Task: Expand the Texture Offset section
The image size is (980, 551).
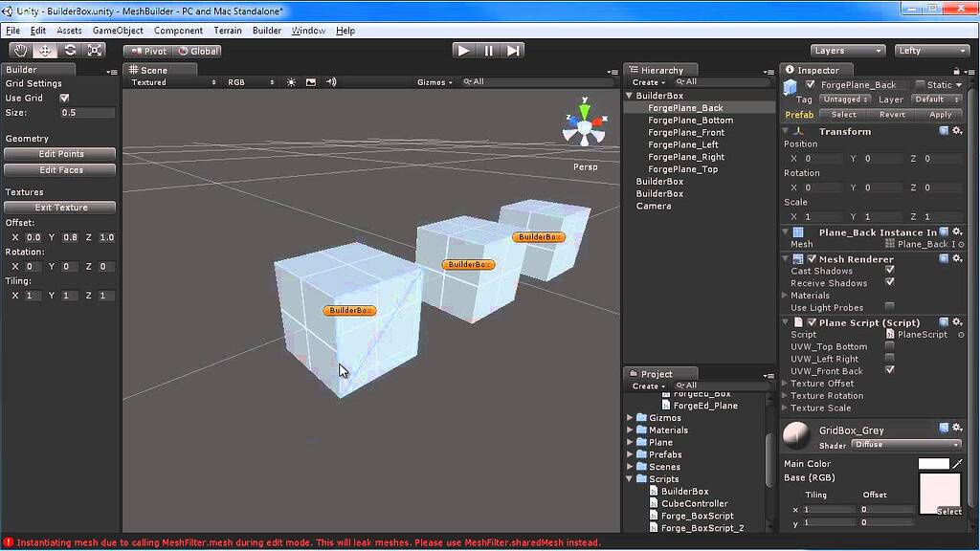Action: point(787,383)
